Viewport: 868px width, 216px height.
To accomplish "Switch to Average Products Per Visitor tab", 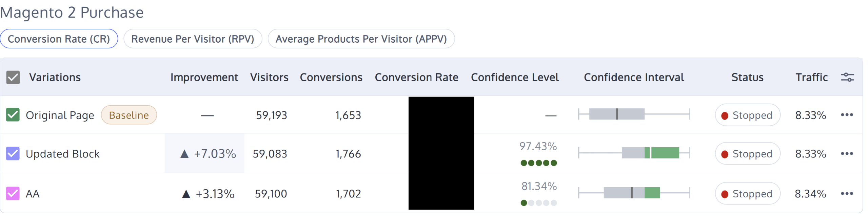I will (x=361, y=39).
